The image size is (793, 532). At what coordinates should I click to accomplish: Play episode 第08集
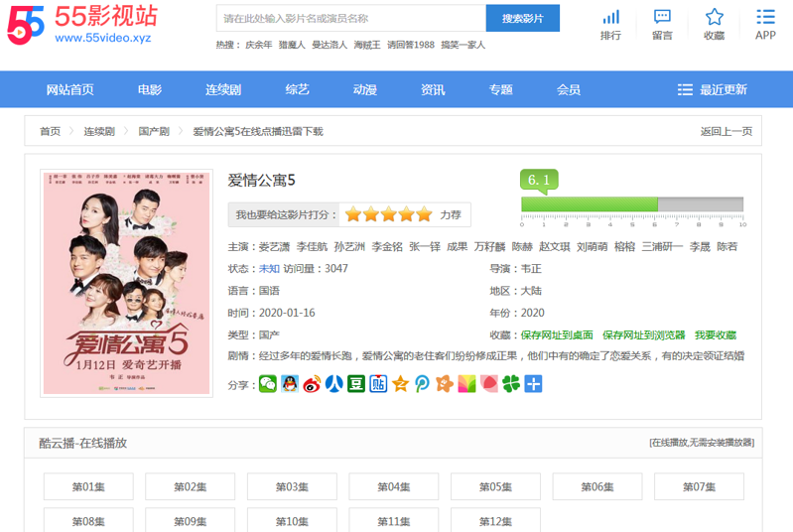[88, 520]
